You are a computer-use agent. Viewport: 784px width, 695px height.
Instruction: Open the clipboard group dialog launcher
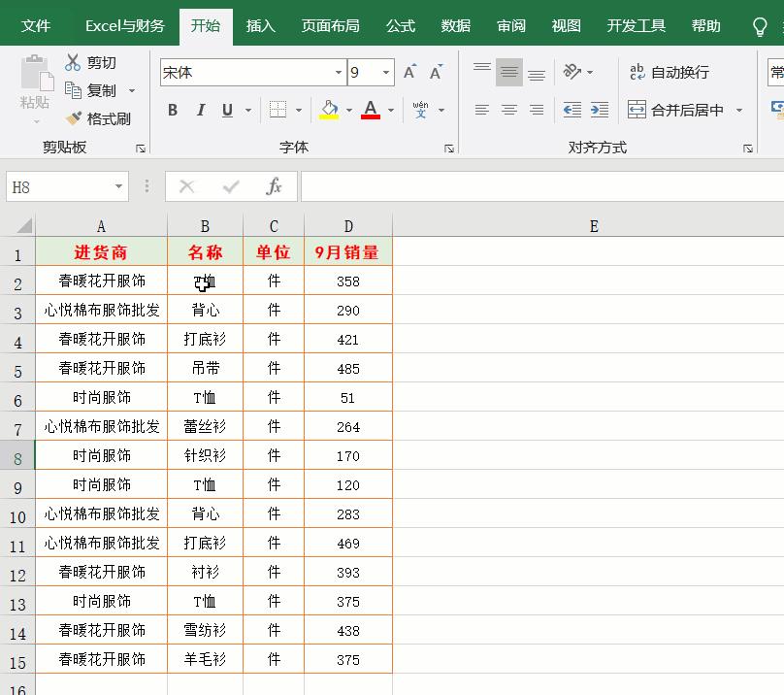141,149
